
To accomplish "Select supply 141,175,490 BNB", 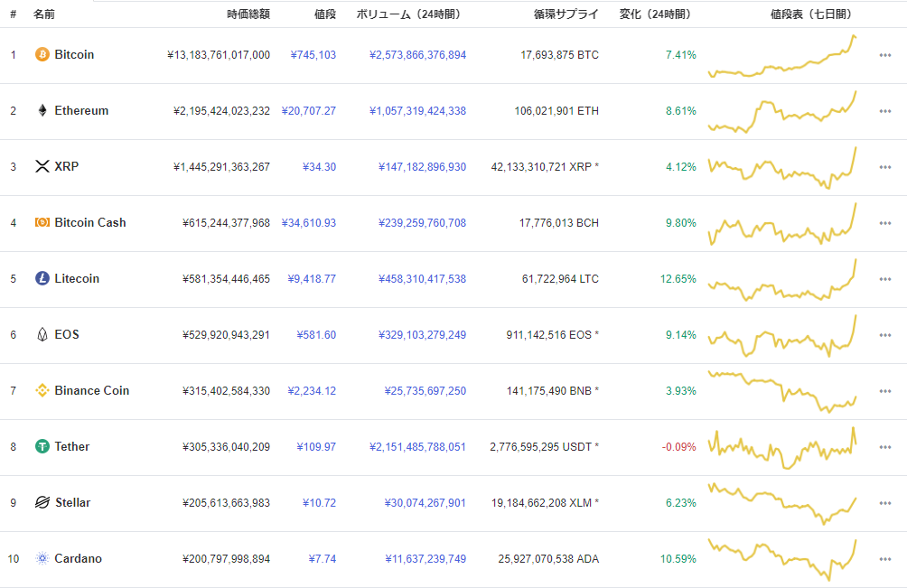I will click(552, 391).
